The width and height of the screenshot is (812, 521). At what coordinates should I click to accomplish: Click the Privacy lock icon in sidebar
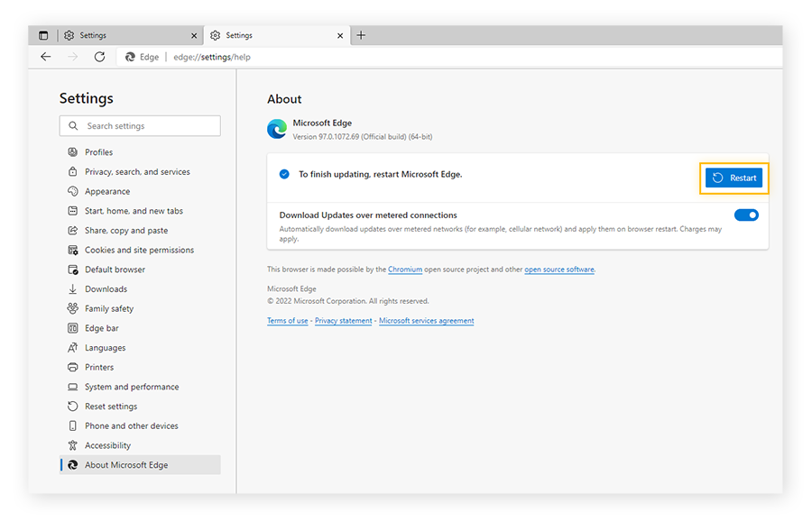click(x=72, y=172)
